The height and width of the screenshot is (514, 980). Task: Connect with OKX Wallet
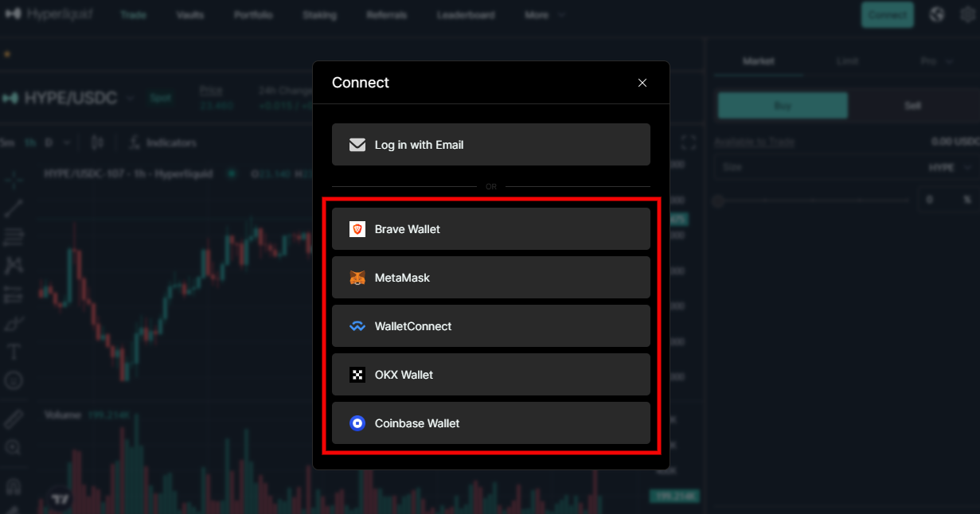(491, 375)
